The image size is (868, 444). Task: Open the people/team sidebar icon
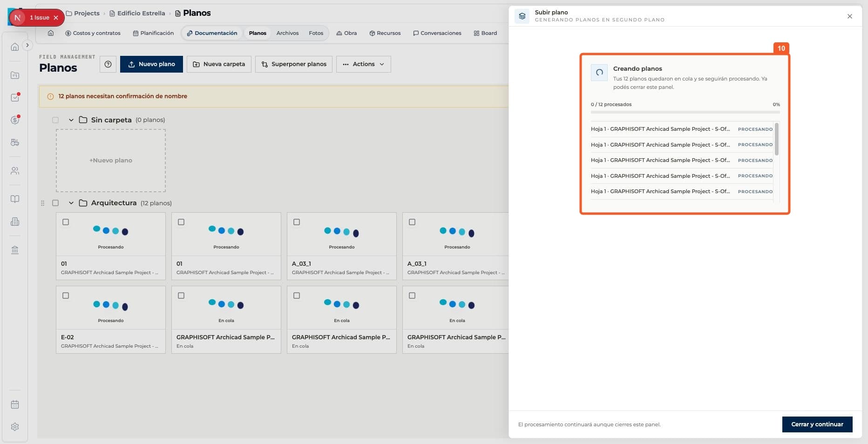coord(15,171)
